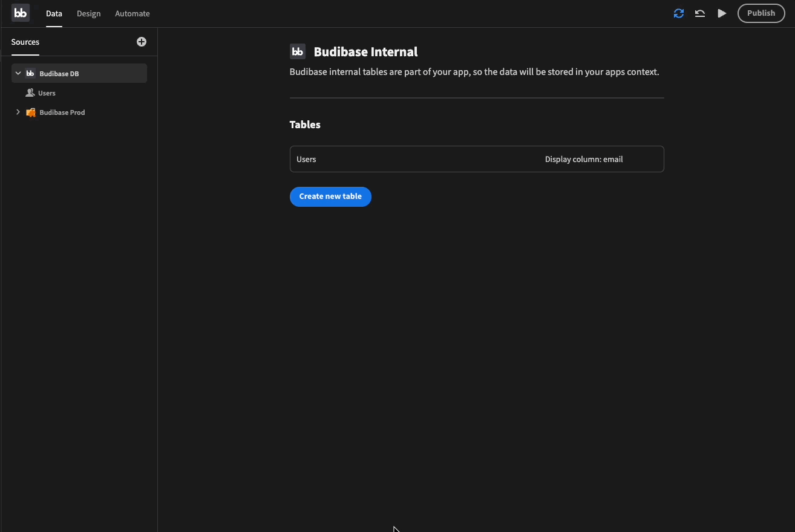Click the 'Display column: email' text
The height and width of the screenshot is (532, 795).
584,160
